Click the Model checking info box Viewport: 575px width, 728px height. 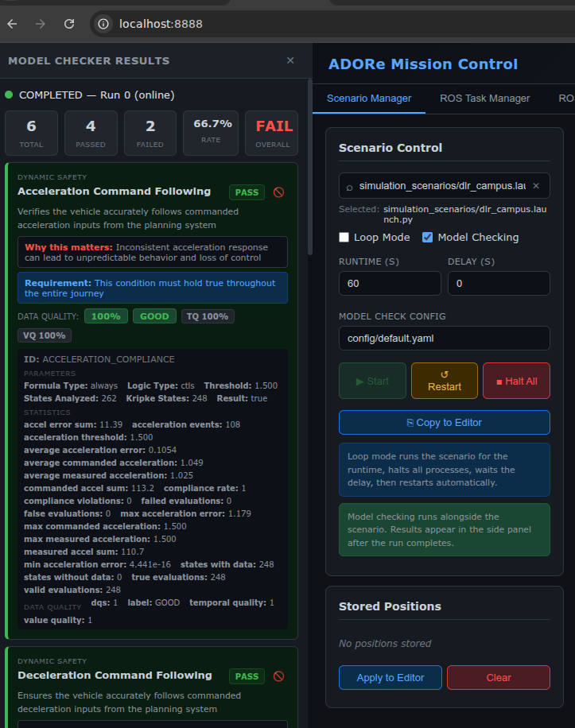pos(445,530)
